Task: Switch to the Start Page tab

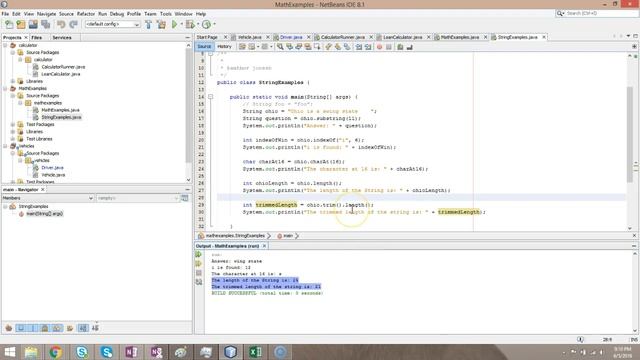Action: tap(207, 37)
